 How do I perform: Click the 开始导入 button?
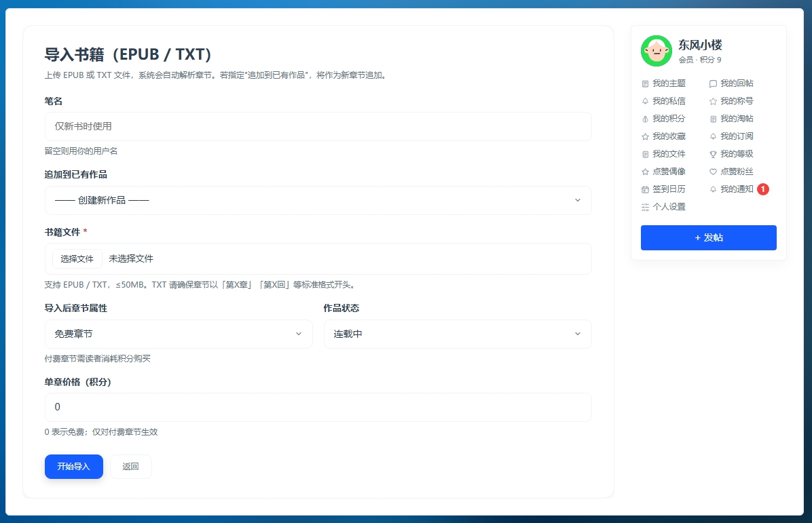pyautogui.click(x=73, y=467)
